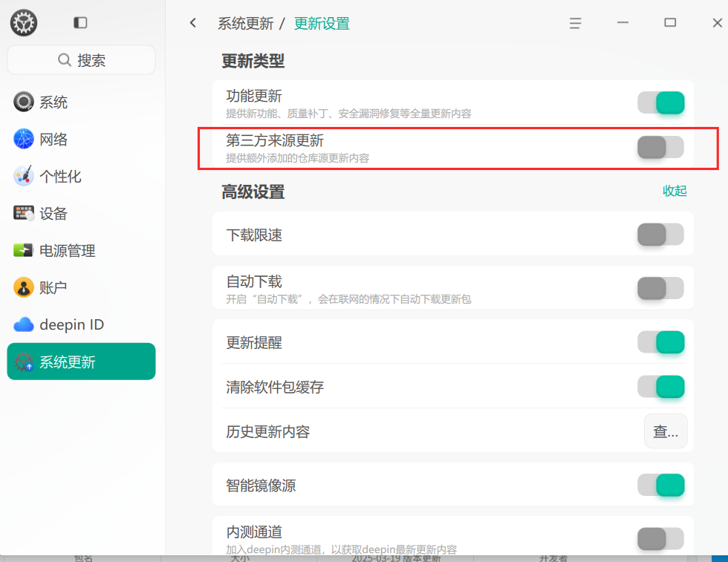
Task: Click the 系统更新 breadcrumb link
Action: [246, 23]
